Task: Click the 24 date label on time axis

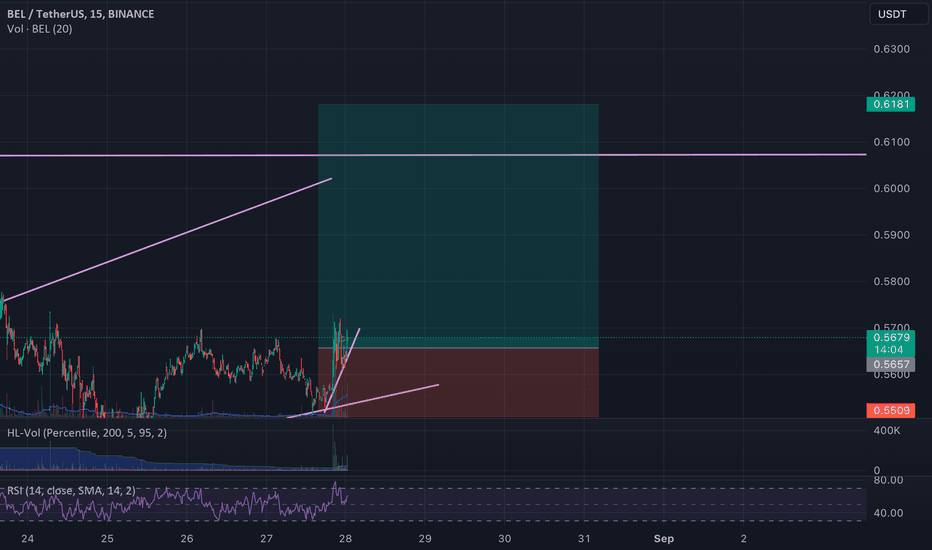Action: click(x=27, y=539)
